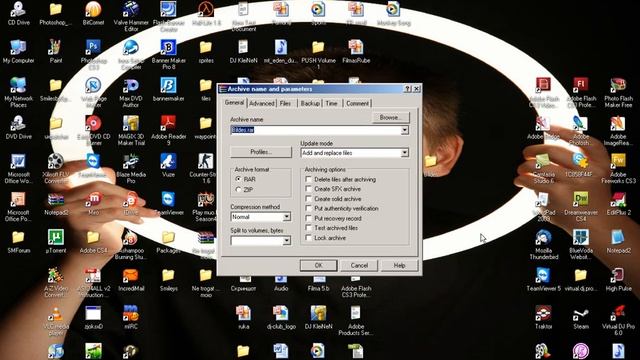Open IncrediMail desktop shortcut
The width and height of the screenshot is (640, 360).
coord(131,280)
